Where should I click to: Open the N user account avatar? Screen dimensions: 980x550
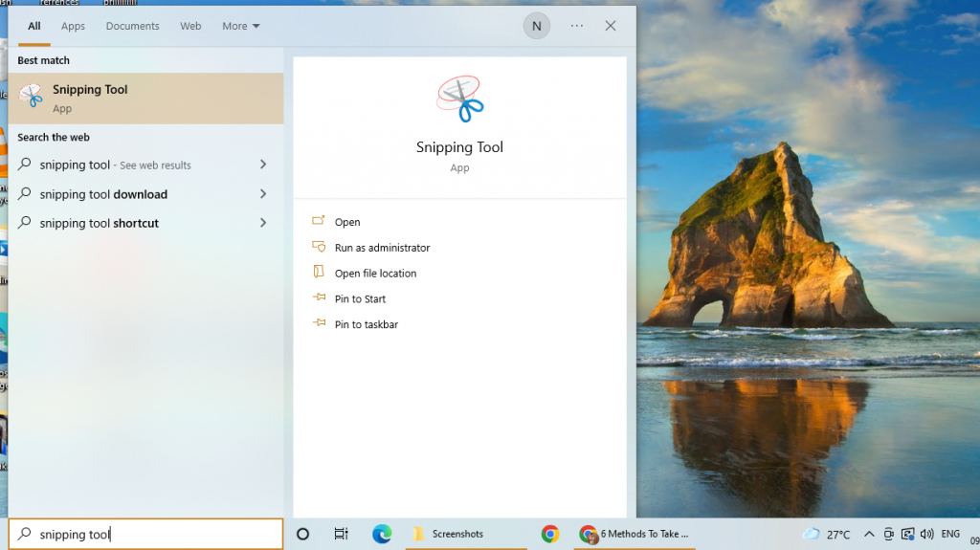pyautogui.click(x=536, y=26)
